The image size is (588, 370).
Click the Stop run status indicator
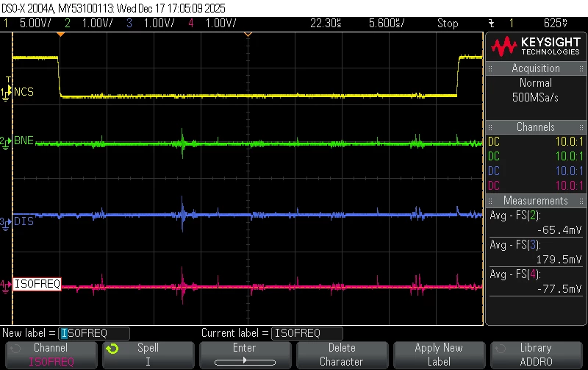448,24
